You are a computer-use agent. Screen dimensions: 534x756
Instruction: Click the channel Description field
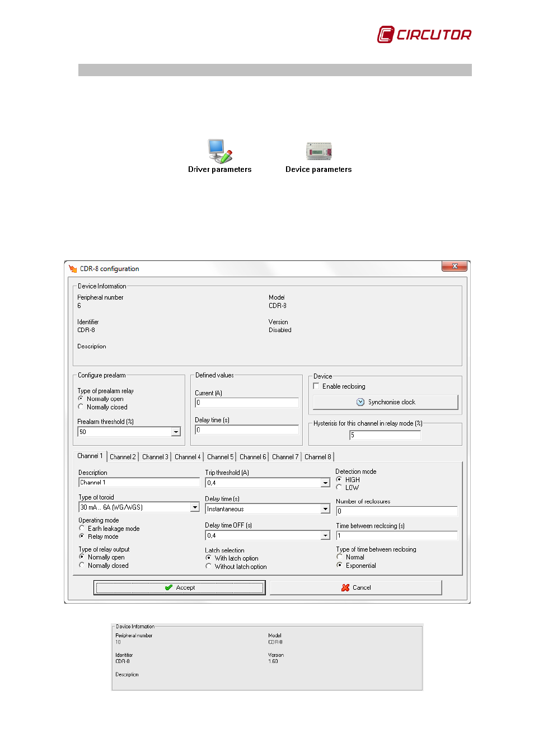pos(139,483)
